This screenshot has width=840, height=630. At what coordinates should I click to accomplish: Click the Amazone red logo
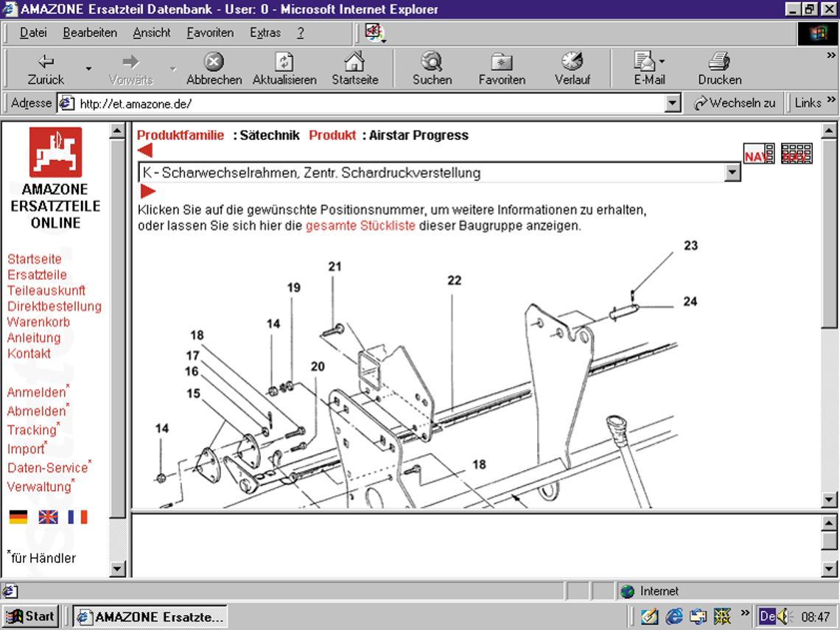pyautogui.click(x=56, y=152)
